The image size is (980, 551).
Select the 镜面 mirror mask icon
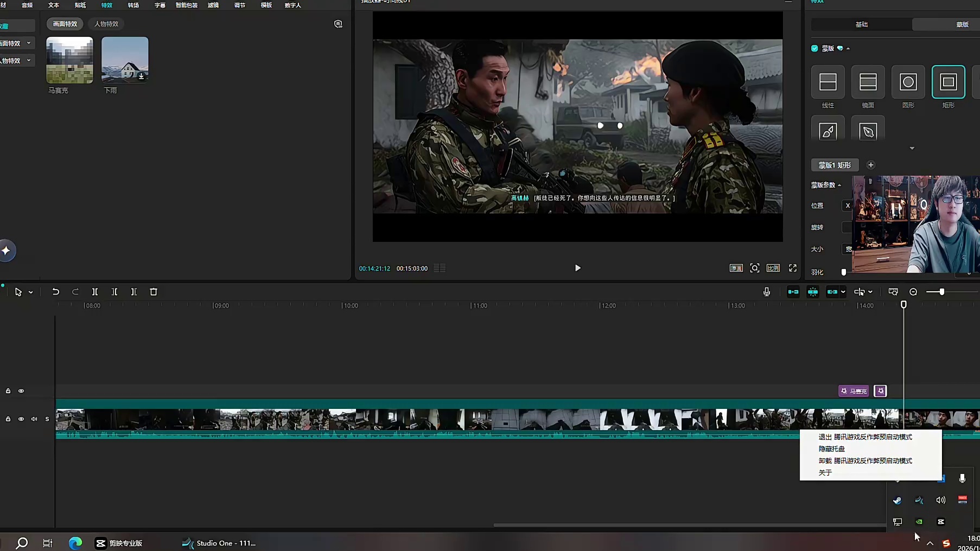tap(868, 82)
